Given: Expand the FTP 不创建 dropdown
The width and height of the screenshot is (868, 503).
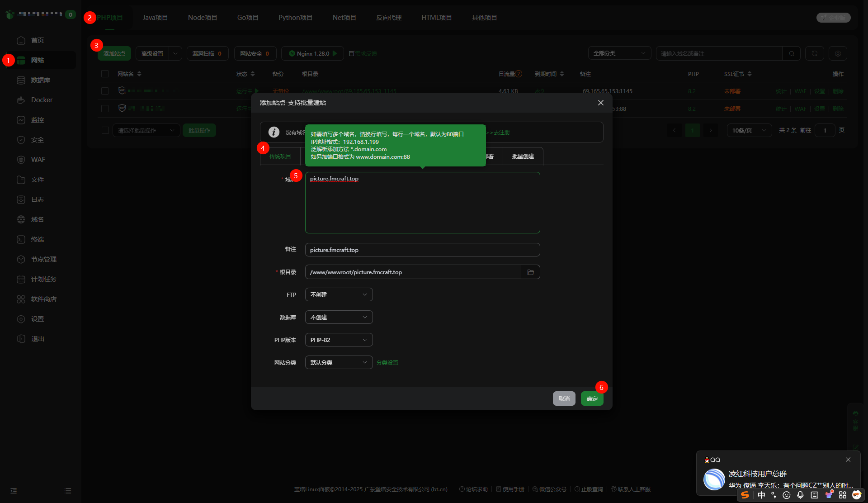Looking at the screenshot, I should coord(339,294).
